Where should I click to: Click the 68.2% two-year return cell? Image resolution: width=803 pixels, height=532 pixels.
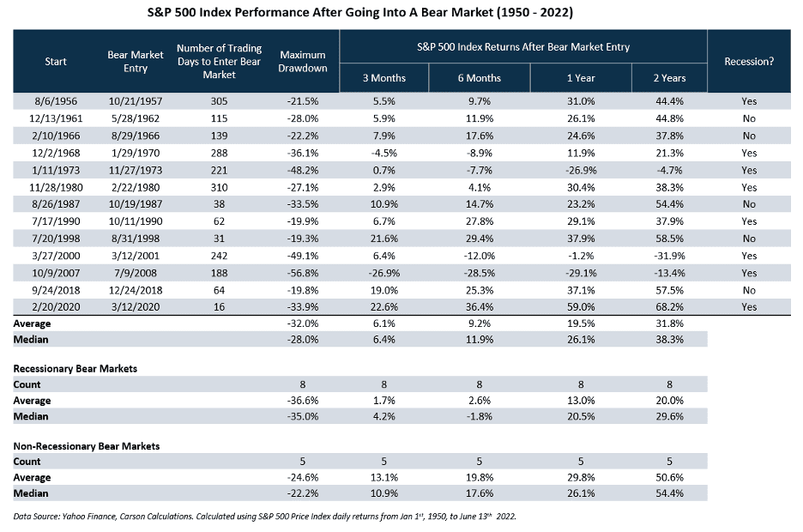coord(668,308)
